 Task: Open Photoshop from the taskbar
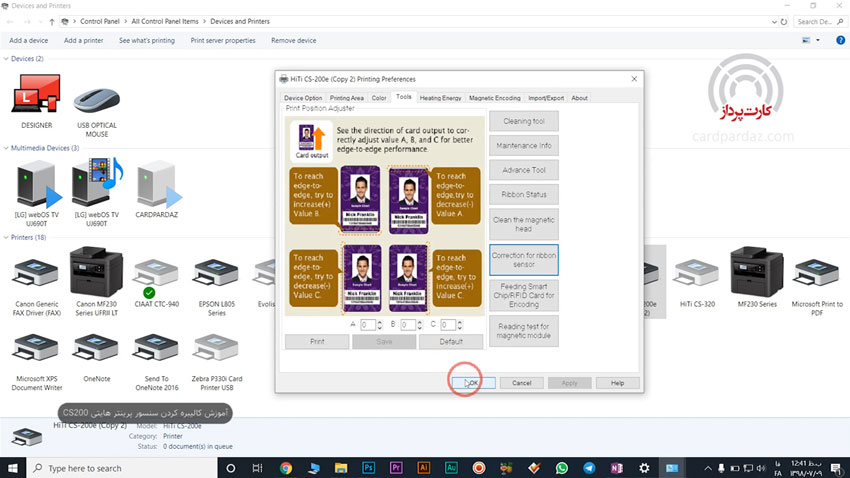click(x=369, y=468)
